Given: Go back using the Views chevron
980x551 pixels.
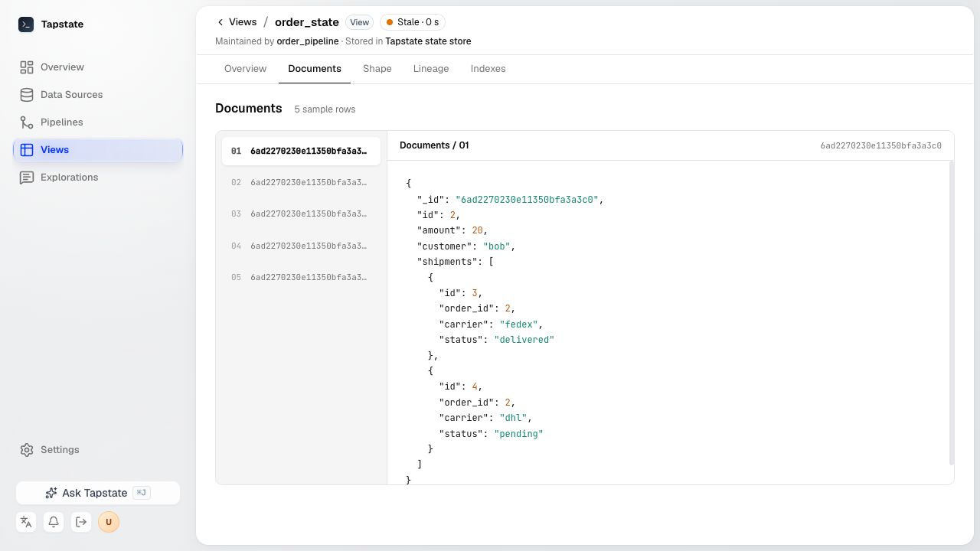Looking at the screenshot, I should click(220, 22).
